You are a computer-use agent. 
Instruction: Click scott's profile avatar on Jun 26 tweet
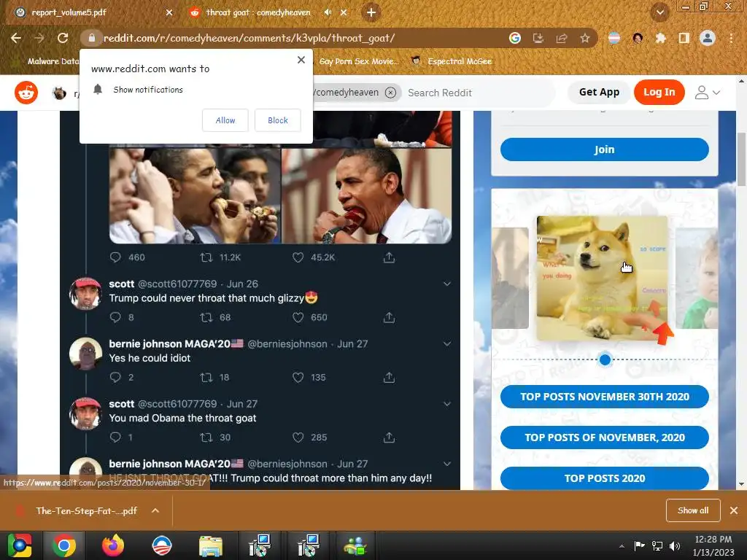pos(86,294)
